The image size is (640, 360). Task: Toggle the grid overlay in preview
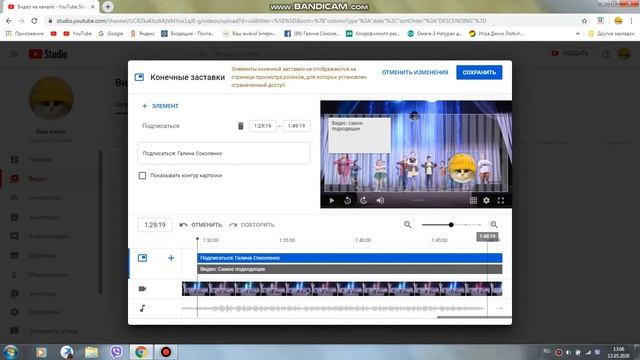coord(473,200)
